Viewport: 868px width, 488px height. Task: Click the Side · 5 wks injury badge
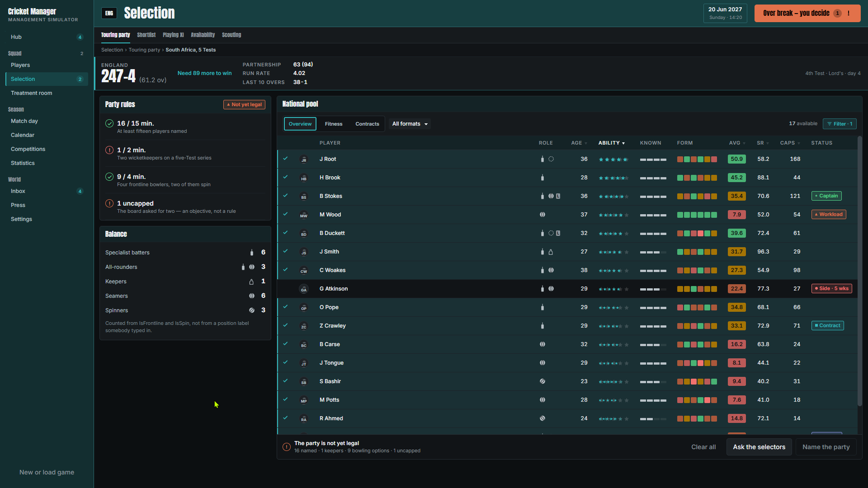click(832, 288)
